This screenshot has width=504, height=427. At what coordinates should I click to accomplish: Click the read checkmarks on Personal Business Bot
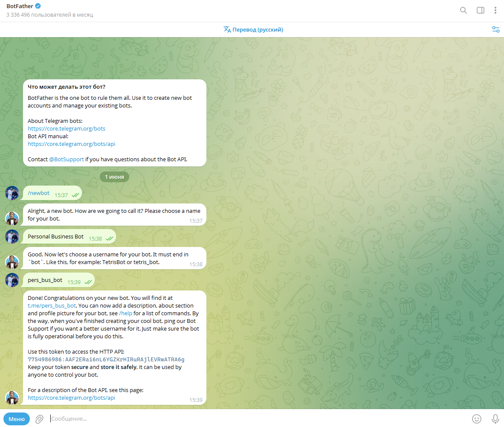click(x=110, y=238)
